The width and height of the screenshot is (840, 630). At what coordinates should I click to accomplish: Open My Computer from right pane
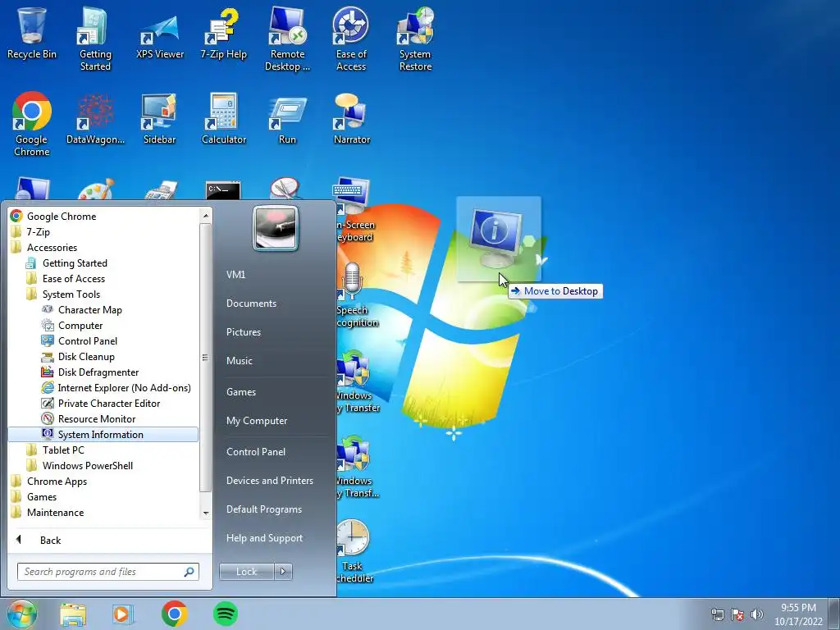click(257, 421)
